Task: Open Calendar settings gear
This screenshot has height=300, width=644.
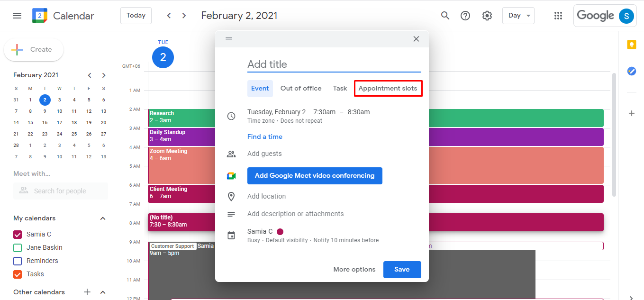Action: [x=487, y=15]
